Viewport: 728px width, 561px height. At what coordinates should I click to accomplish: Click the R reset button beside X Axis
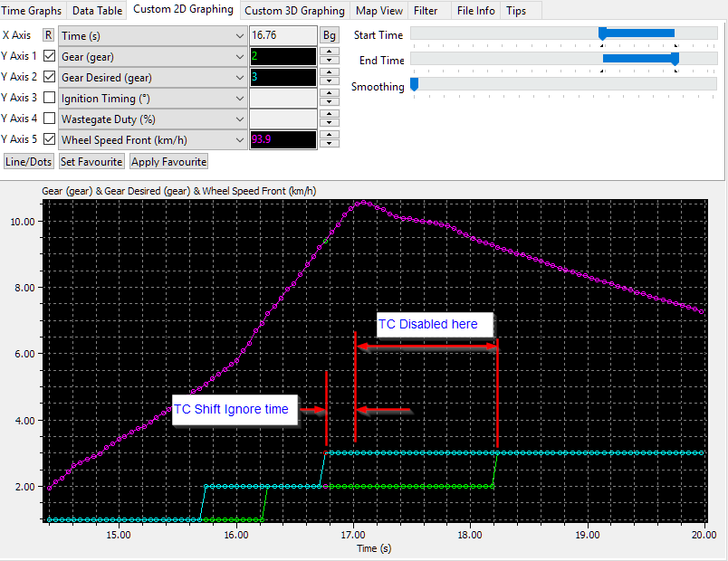pyautogui.click(x=49, y=35)
